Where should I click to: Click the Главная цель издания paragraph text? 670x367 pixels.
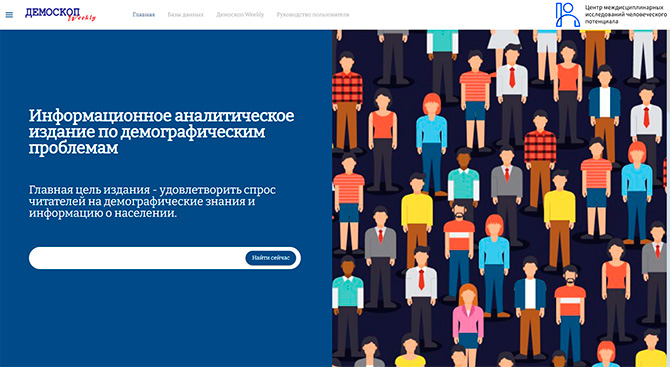point(152,201)
